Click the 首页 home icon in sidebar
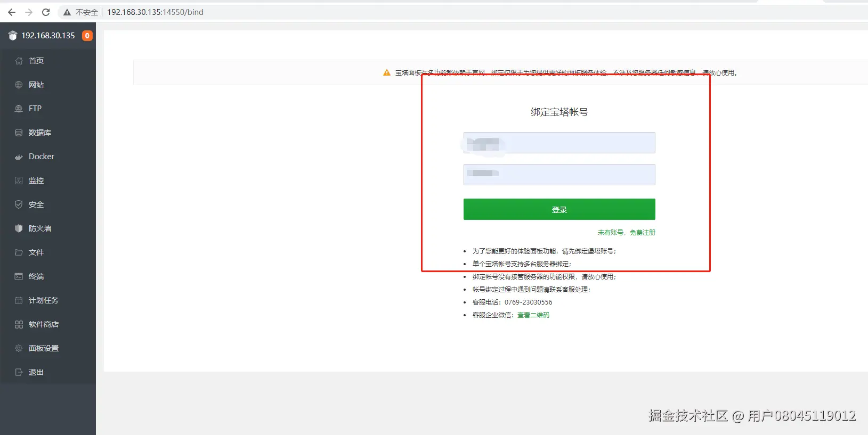Screen dimensions: 868x435 [19, 61]
